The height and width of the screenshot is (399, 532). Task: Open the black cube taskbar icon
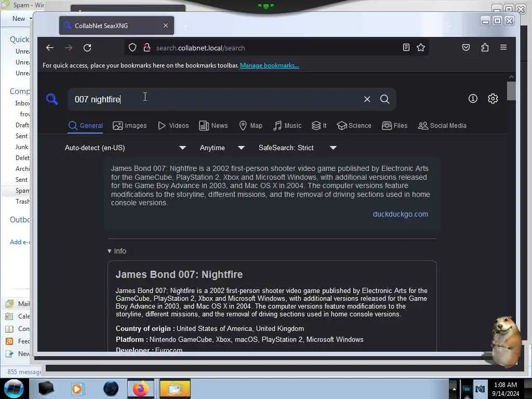pyautogui.click(x=46, y=389)
